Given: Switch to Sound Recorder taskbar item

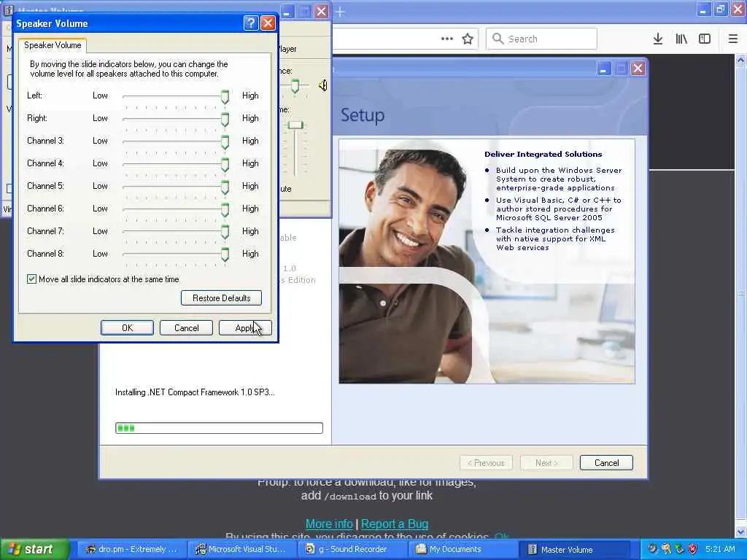Looking at the screenshot, I should coord(352,549).
